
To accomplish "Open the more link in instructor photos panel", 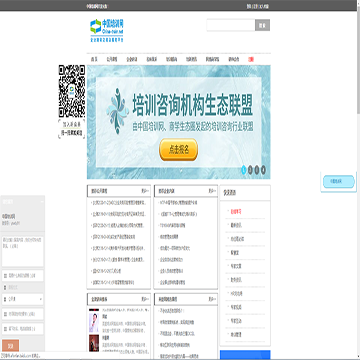I will point(145,299).
